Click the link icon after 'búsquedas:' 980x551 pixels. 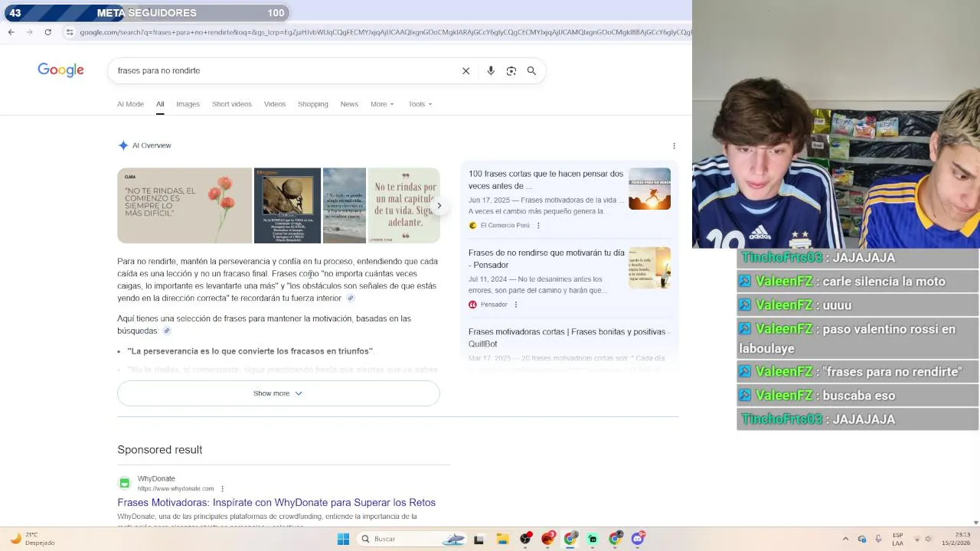[x=167, y=331]
